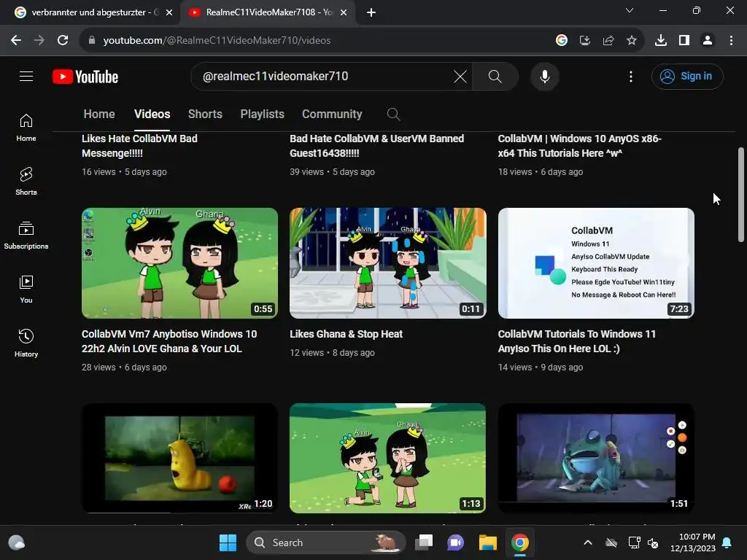Open the 1:13 proposal scene thumbnail
The height and width of the screenshot is (560, 747).
point(388,458)
